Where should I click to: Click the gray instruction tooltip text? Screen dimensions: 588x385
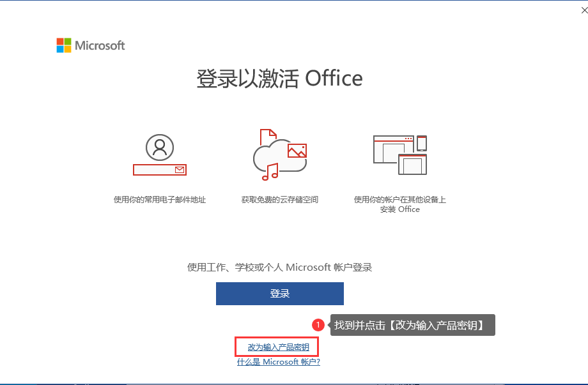click(x=412, y=325)
